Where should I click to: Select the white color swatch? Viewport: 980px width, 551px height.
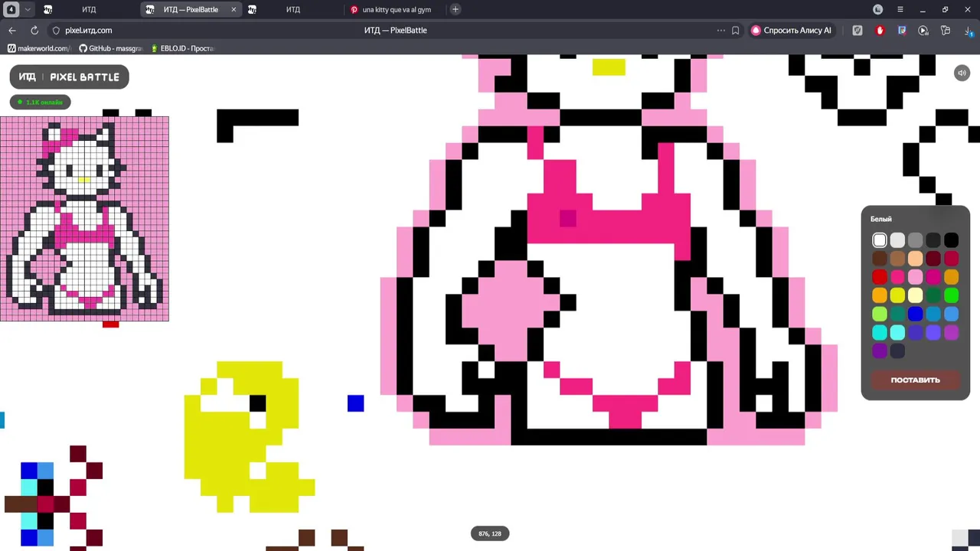880,240
